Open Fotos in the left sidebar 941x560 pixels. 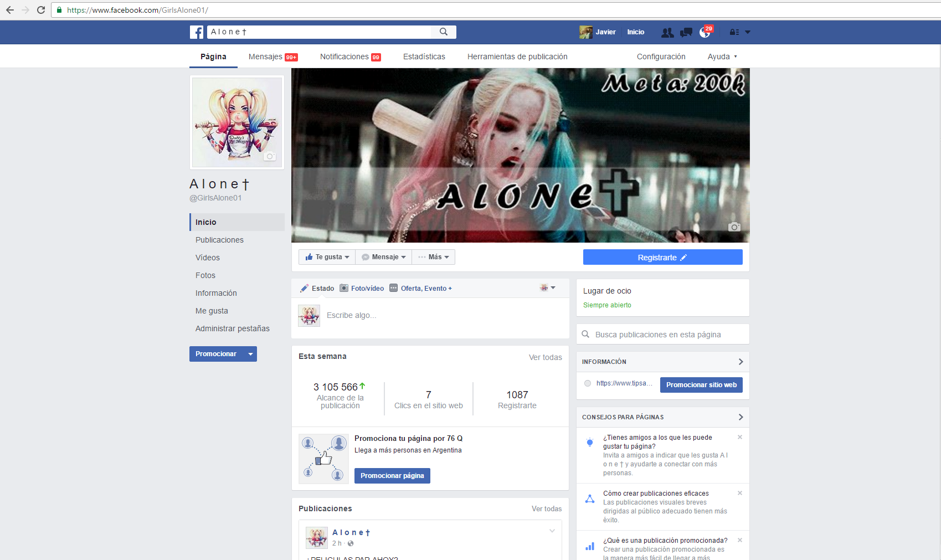click(x=205, y=275)
